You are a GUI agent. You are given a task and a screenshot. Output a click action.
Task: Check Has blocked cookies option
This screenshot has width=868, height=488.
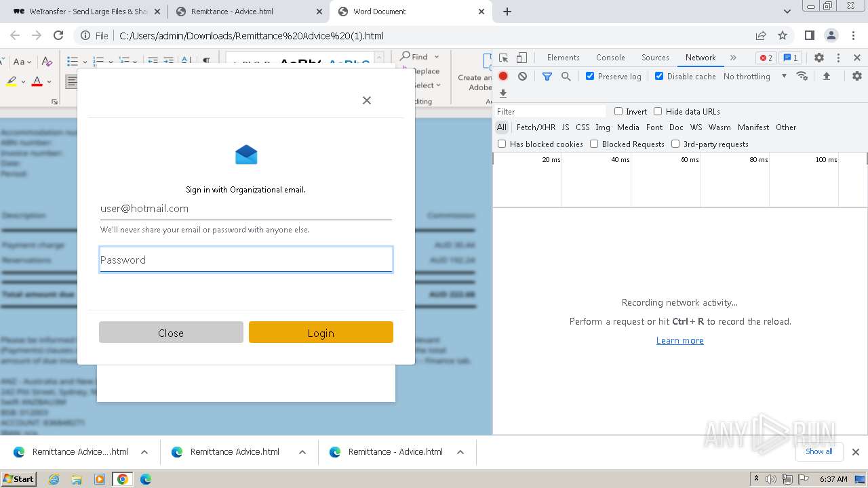coord(502,144)
